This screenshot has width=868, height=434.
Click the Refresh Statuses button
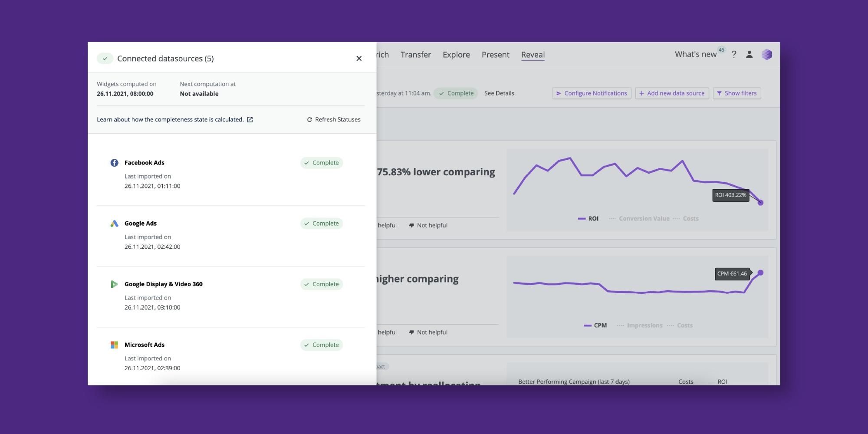334,119
